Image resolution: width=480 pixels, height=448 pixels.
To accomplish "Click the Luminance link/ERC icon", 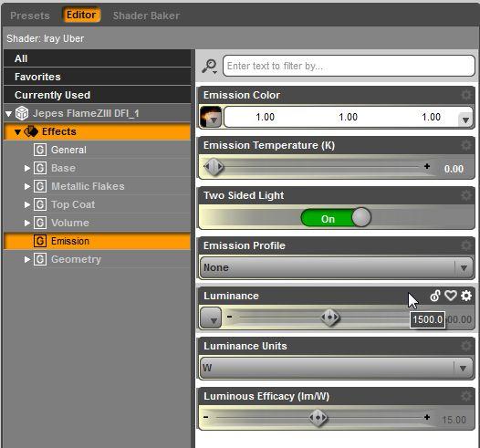I will pos(435,296).
